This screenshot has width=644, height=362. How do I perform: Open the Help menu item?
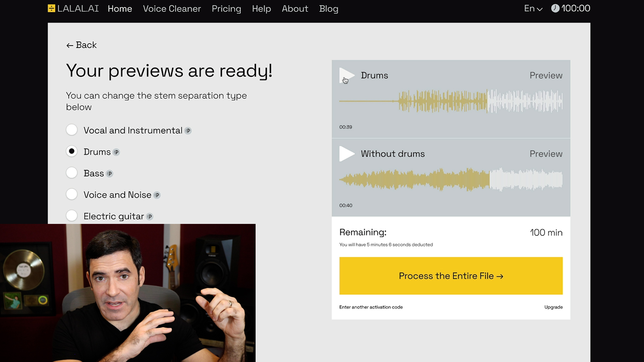(x=261, y=9)
